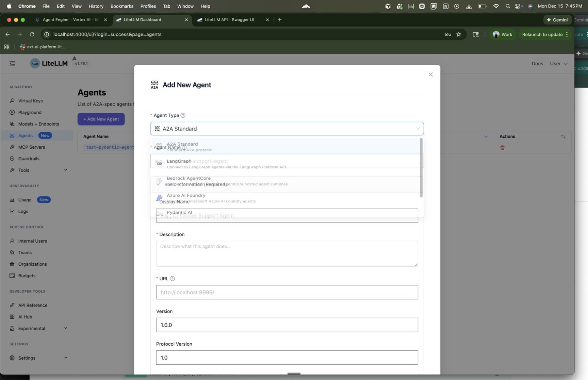
Task: Click the AI Hub grid icon
Action: (x=12, y=317)
